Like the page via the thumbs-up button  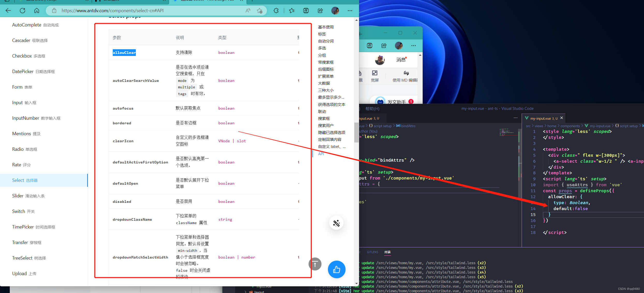[x=336, y=269]
